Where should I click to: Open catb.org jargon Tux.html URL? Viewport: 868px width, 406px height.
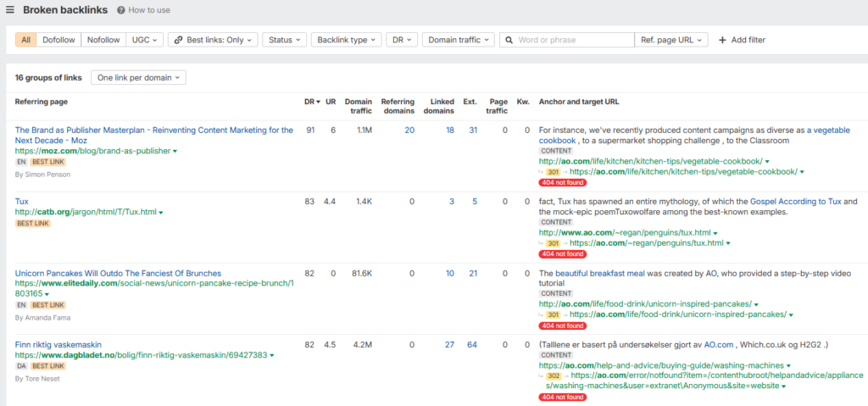coord(86,212)
